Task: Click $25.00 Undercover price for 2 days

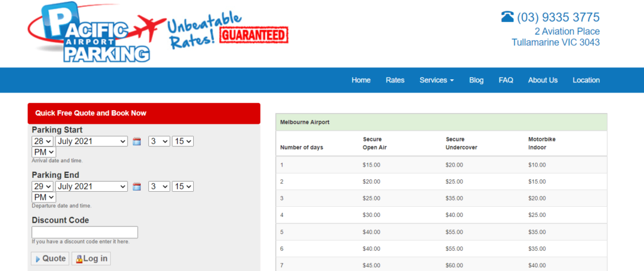Action: (x=454, y=182)
